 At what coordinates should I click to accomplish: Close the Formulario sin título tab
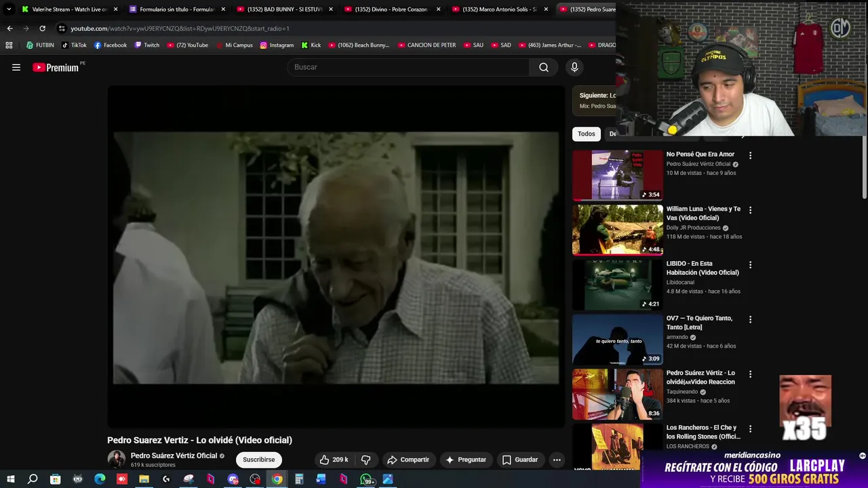coord(223,9)
